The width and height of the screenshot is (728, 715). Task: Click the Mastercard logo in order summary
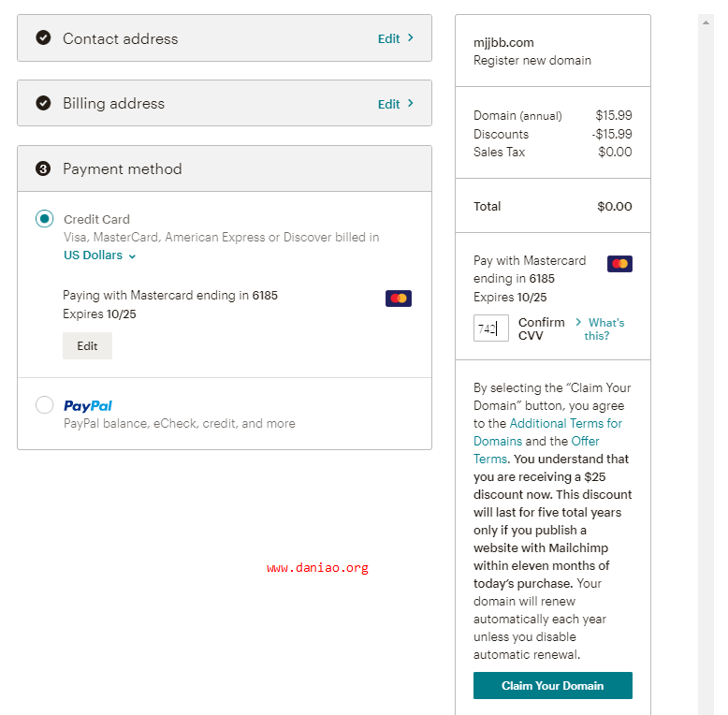[619, 264]
